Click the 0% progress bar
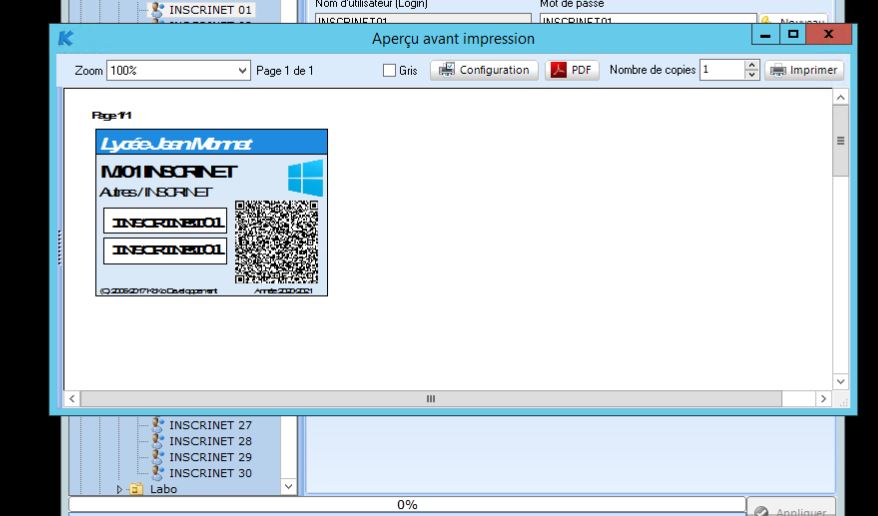 [407, 504]
